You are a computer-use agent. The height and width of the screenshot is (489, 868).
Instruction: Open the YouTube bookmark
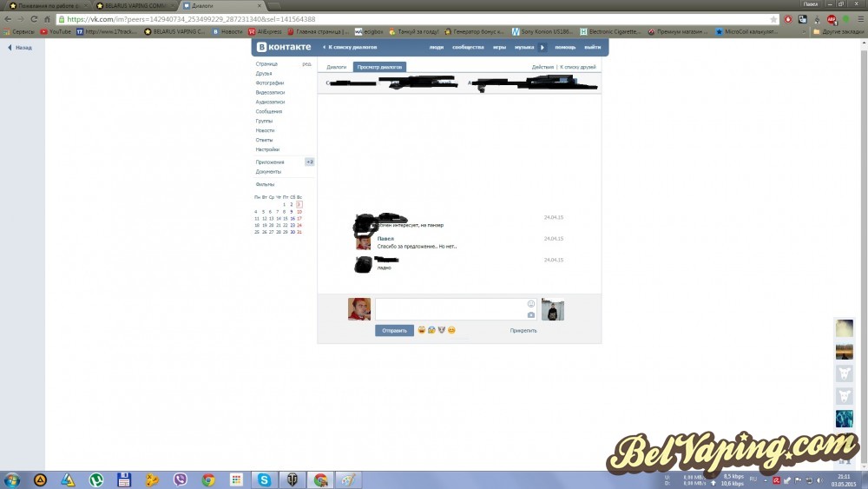pos(56,31)
